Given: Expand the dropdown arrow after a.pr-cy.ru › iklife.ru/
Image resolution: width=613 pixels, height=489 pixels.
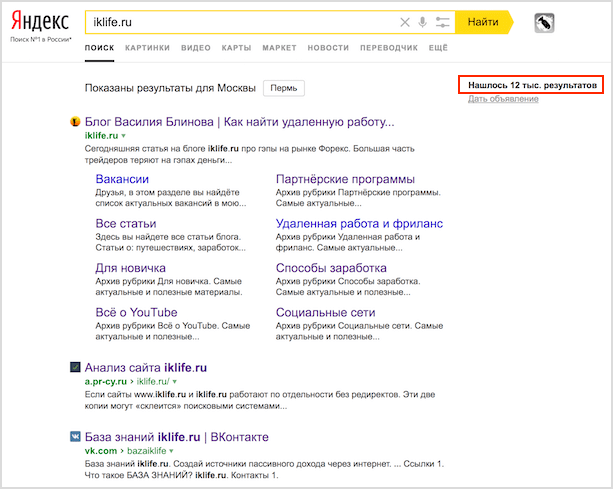Looking at the screenshot, I should pyautogui.click(x=174, y=382).
